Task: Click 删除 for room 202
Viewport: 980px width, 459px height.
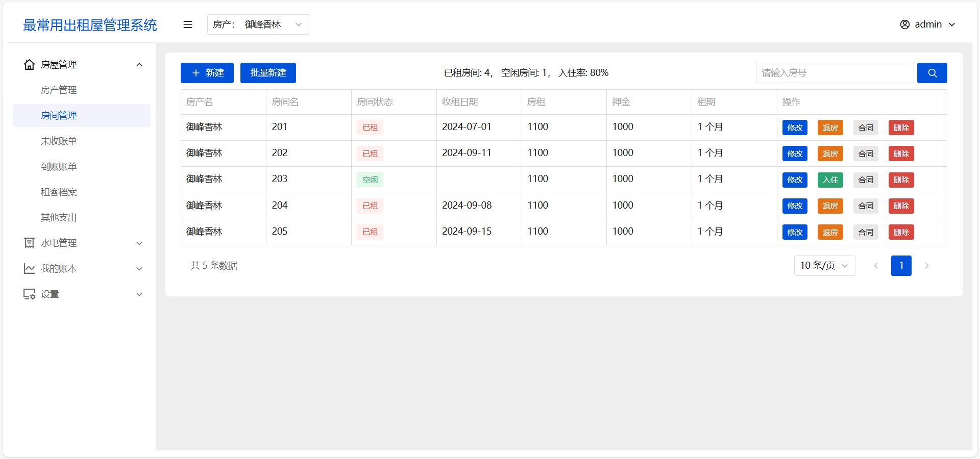Action: pos(901,154)
